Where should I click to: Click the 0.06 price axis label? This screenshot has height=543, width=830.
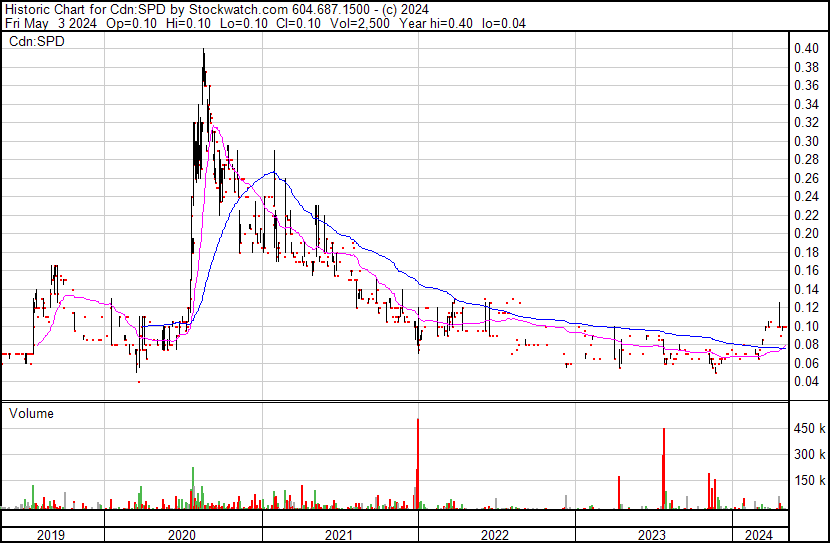tap(806, 363)
